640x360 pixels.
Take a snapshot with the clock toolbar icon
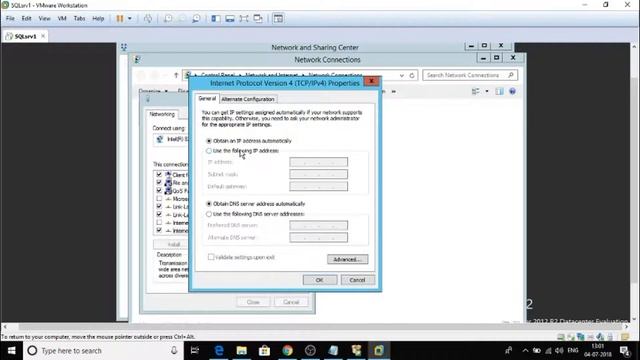pos(168,18)
